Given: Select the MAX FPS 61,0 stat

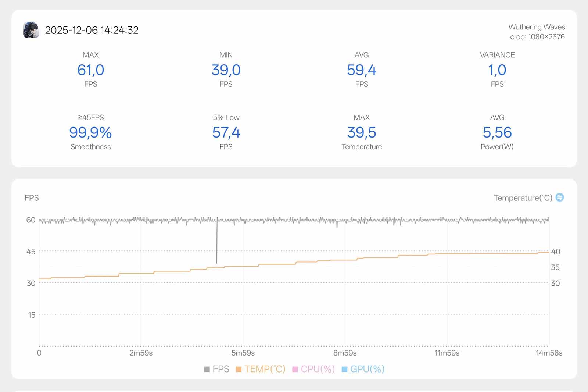Looking at the screenshot, I should (90, 70).
